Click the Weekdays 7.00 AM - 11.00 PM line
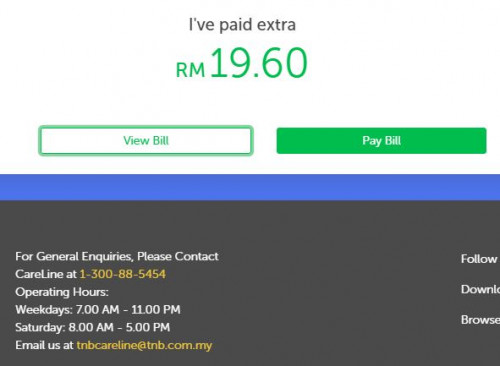The image size is (500, 366). point(98,310)
